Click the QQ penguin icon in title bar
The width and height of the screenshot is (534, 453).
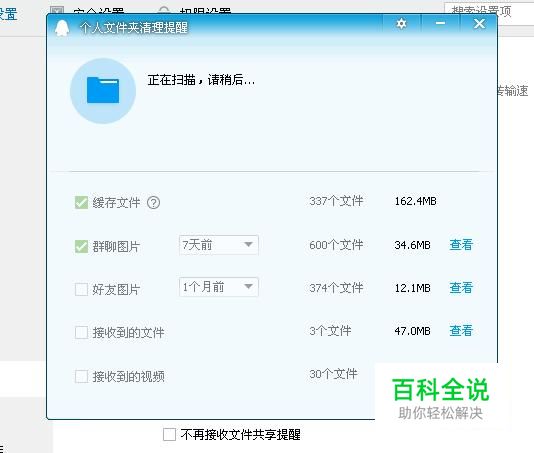click(x=62, y=28)
